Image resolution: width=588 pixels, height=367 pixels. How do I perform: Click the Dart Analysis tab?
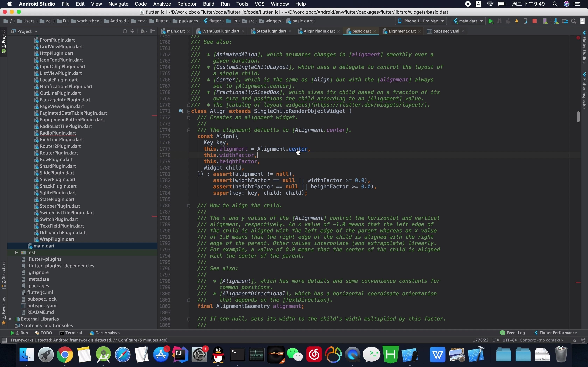[x=107, y=332]
